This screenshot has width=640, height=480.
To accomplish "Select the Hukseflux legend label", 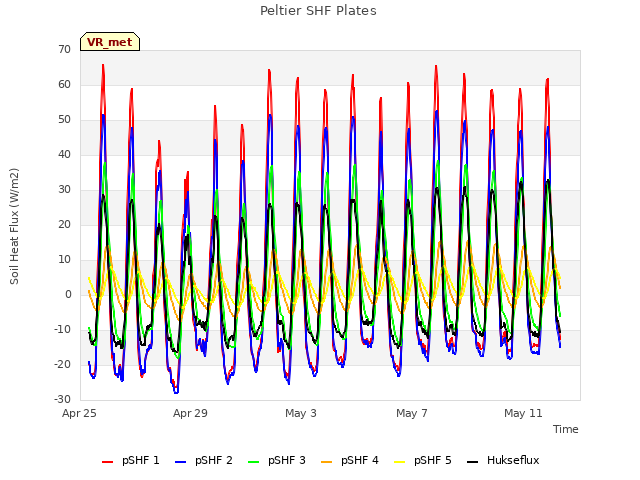I will [513, 460].
